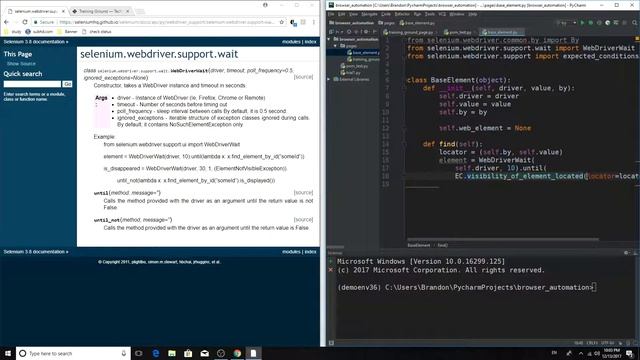Open terminal panel settings gear icon
Image resolution: width=640 pixels, height=360 pixels.
point(626,253)
